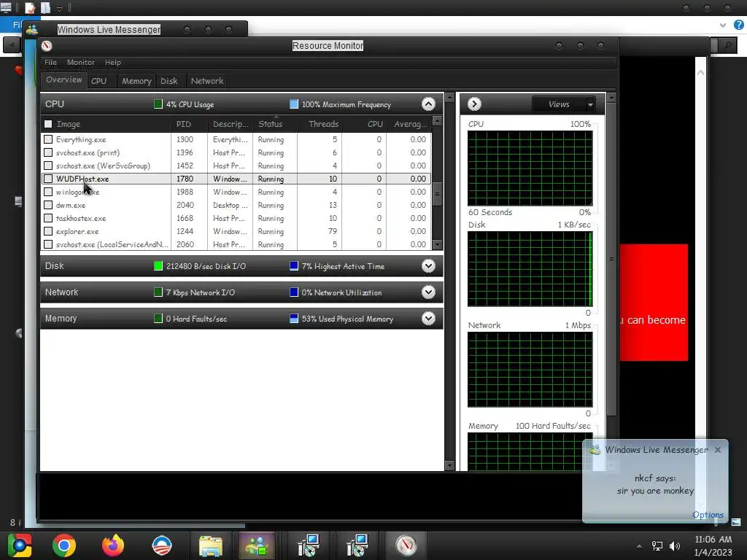The height and width of the screenshot is (560, 747).
Task: Open the volume tray icon
Action: (x=675, y=545)
